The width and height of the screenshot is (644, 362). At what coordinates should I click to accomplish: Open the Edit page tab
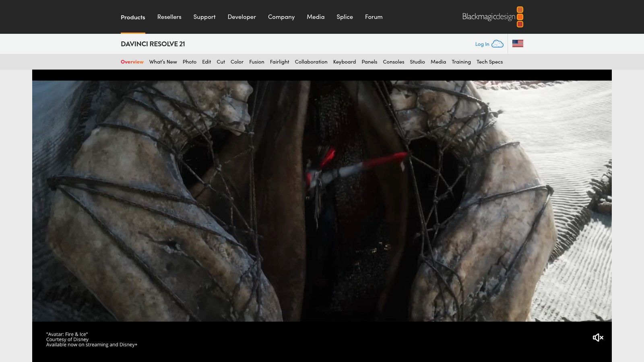tap(206, 62)
